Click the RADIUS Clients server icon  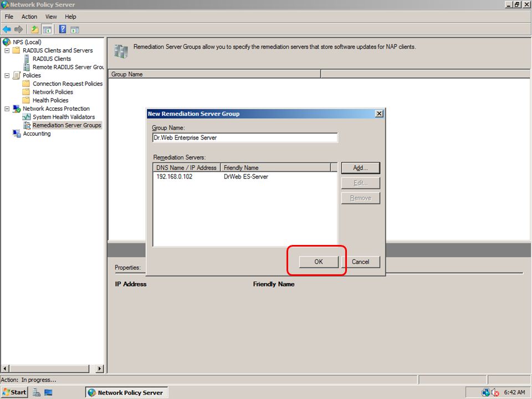(x=27, y=59)
